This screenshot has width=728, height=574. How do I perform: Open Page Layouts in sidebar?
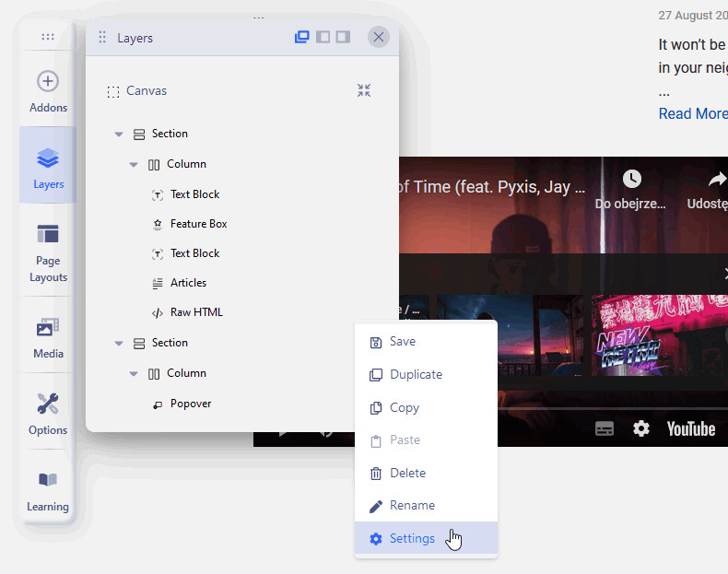(x=48, y=252)
